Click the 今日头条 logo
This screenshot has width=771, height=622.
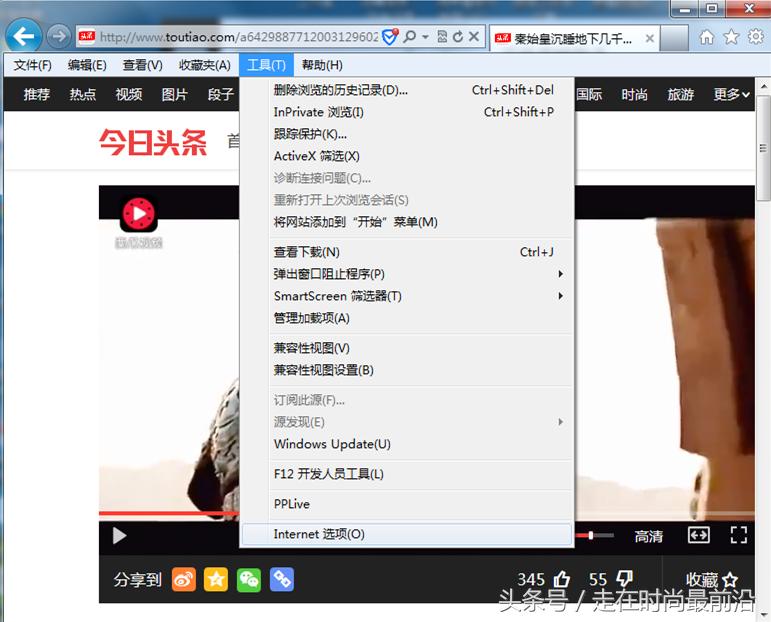pos(153,143)
